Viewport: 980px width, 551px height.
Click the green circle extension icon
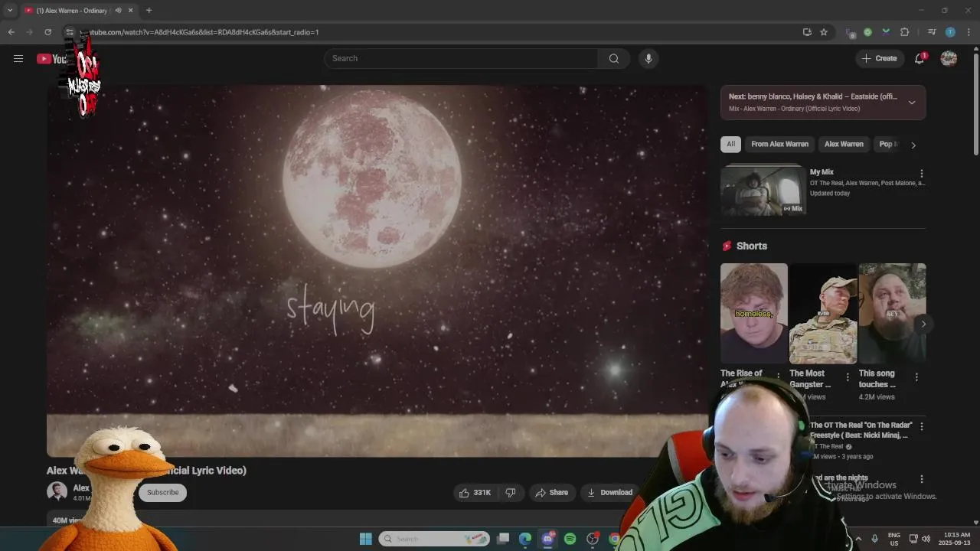[867, 32]
